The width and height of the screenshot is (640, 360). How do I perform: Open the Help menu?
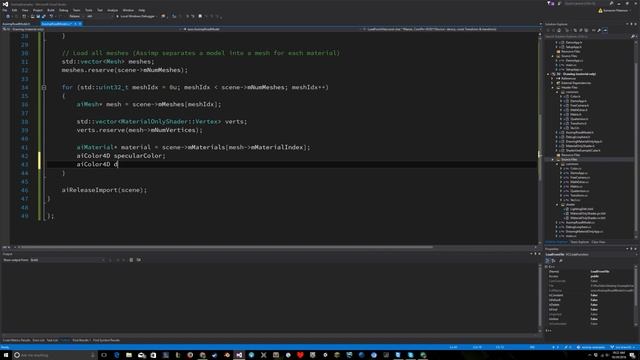141,10
